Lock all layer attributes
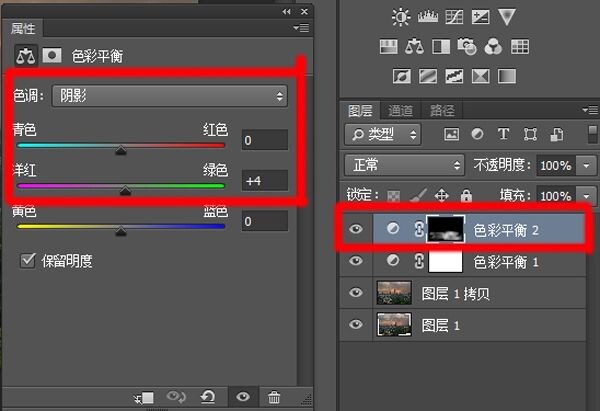Viewport: 600px width, 411px height. pos(466,196)
